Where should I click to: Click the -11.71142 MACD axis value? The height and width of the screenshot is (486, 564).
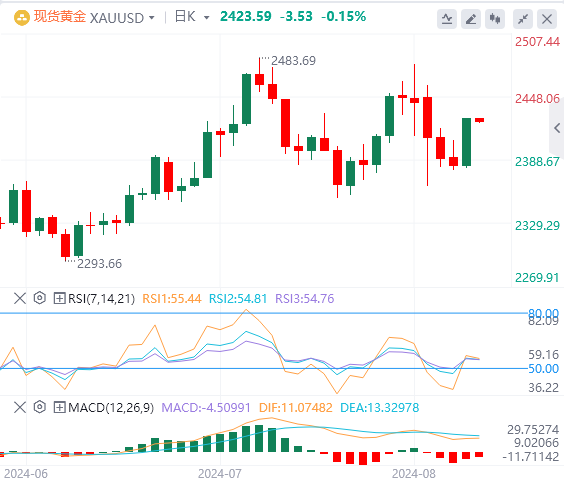(x=531, y=457)
